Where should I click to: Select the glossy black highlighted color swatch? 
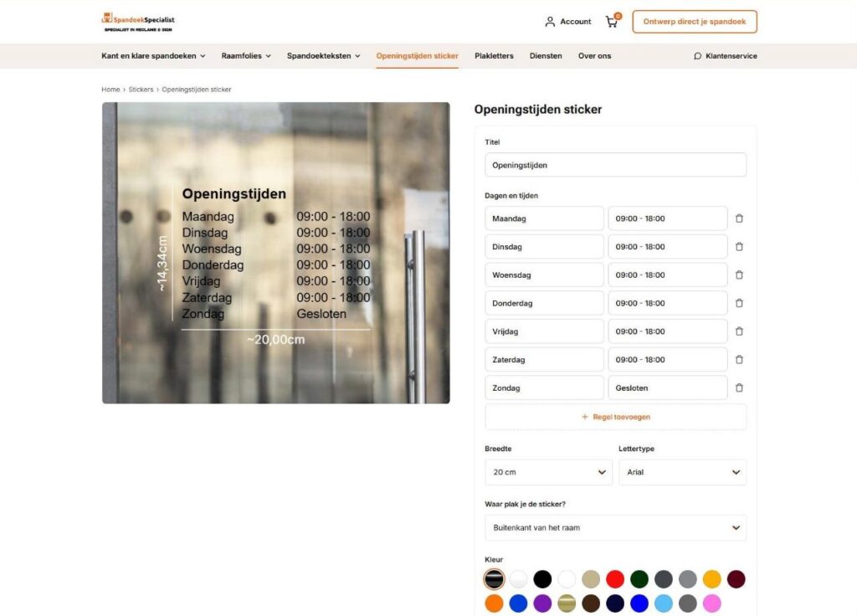pos(494,579)
